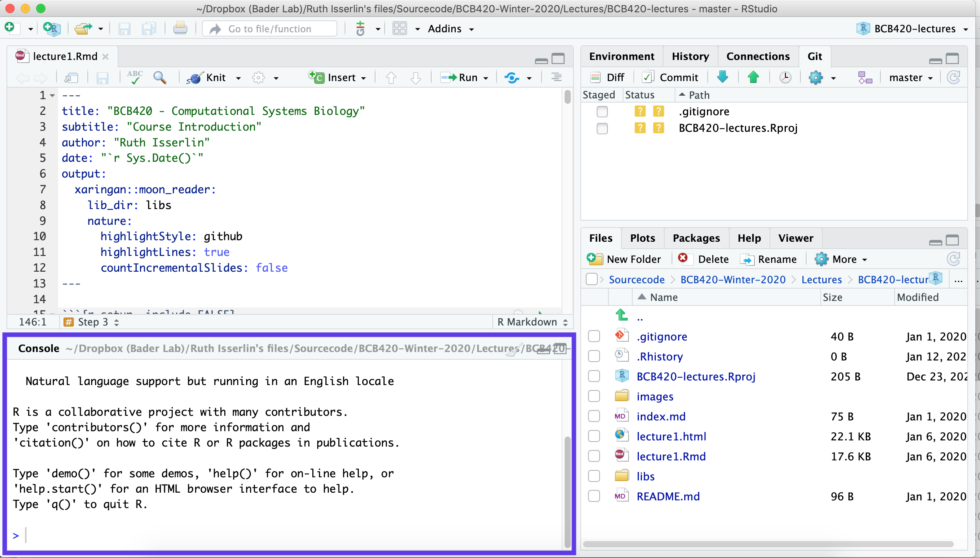Click the Git Diff button
The image size is (980, 558).
[608, 78]
